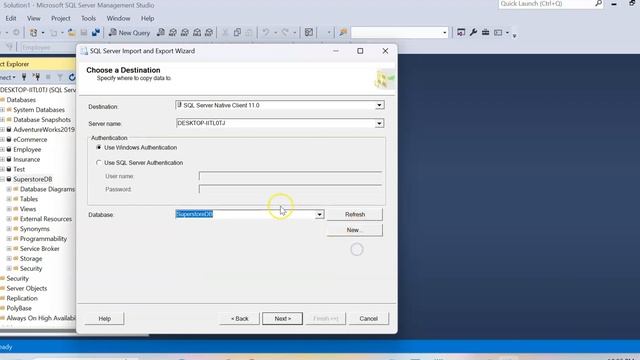Screen dimensions: 640x360
Task: Click the Database name text field
Action: [x=245, y=214]
